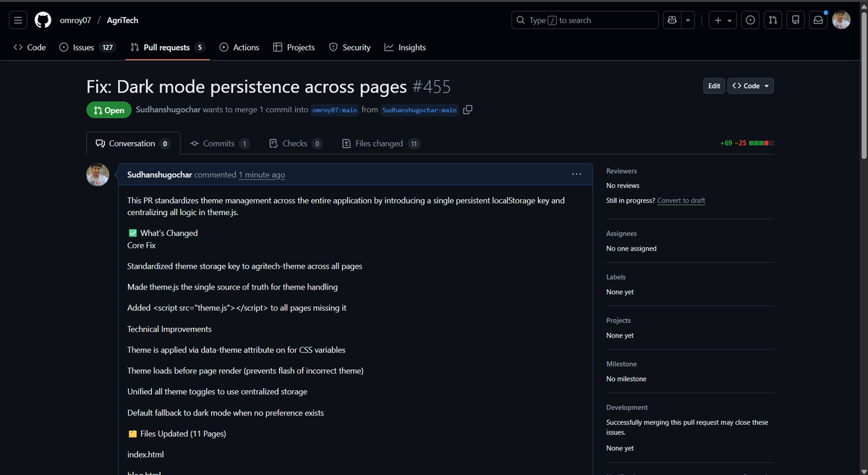Switch to the Code tab
This screenshot has height=475, width=868.
30,47
